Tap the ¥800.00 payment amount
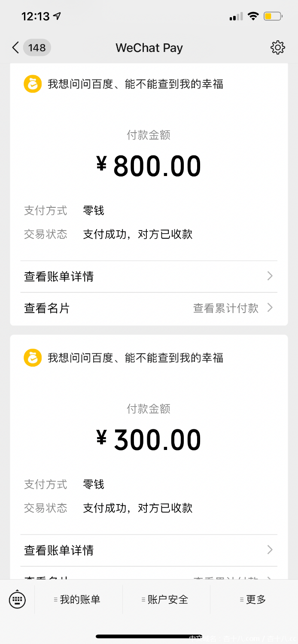Image resolution: width=298 pixels, height=644 pixels. pyautogui.click(x=149, y=167)
